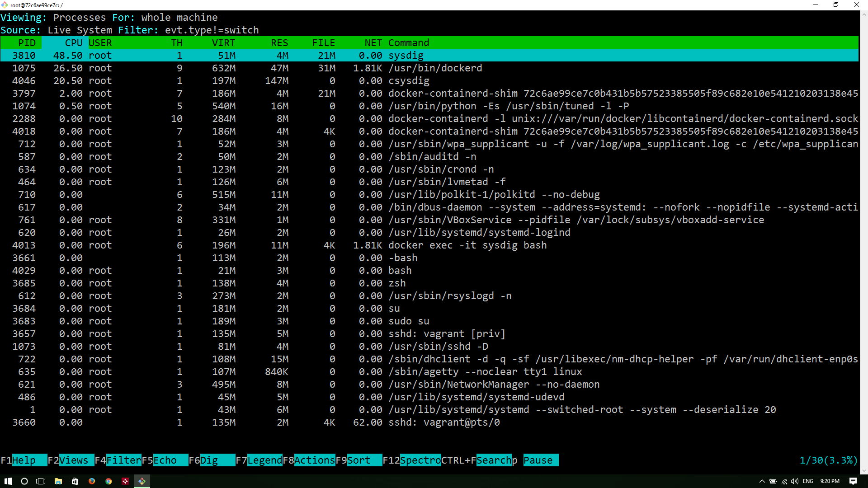
Task: Open battery status tray icon
Action: coord(773,481)
